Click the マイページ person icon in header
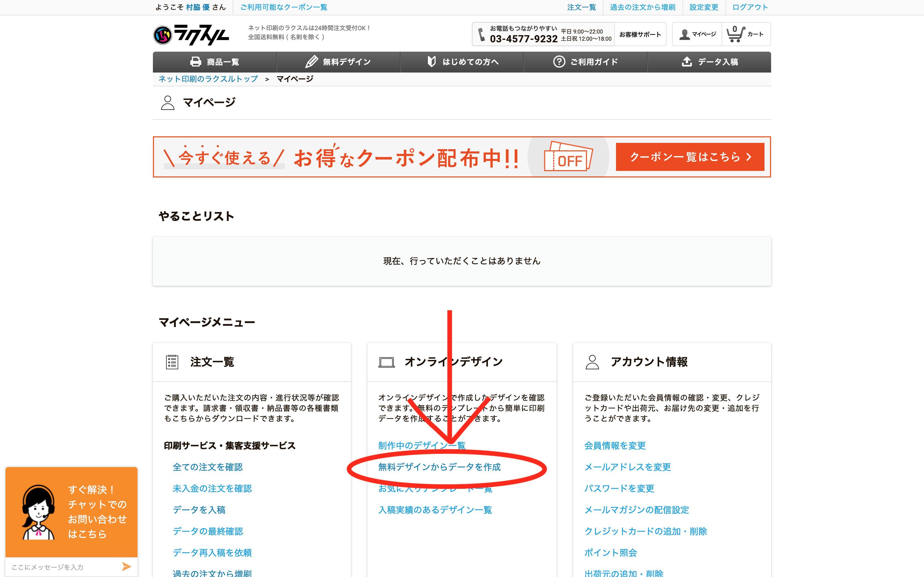924x577 pixels. [x=684, y=34]
